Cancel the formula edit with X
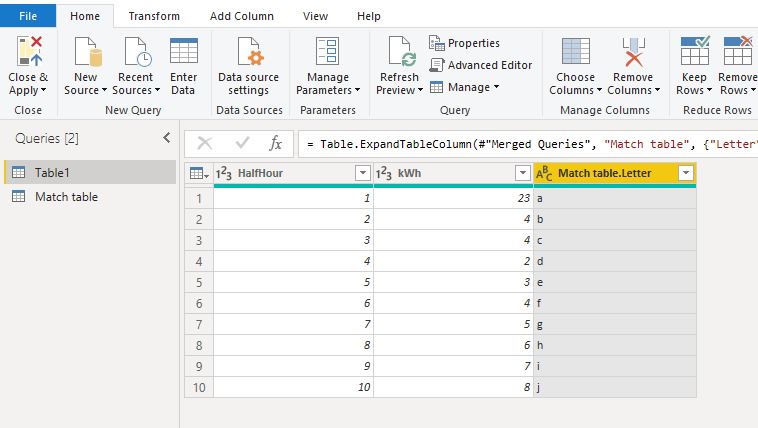The height and width of the screenshot is (428, 758). pyautogui.click(x=204, y=143)
